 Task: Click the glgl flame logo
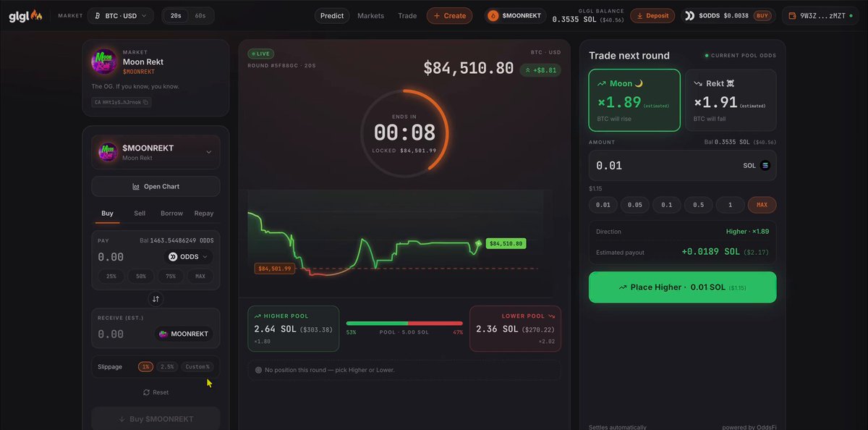tap(26, 15)
